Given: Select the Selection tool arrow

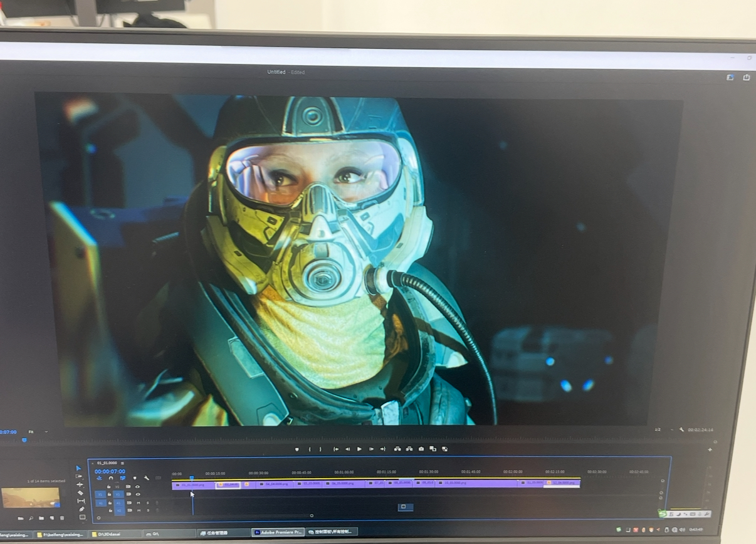Looking at the screenshot, I should point(78,468).
